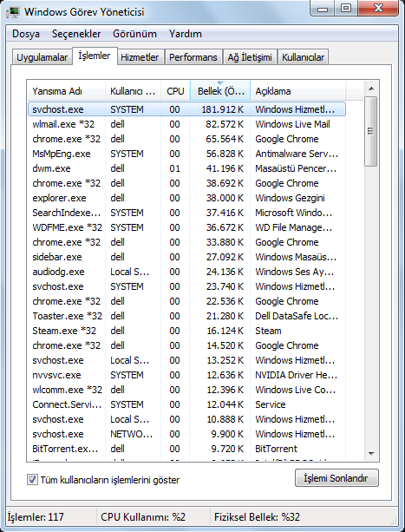Image resolution: width=405 pixels, height=532 pixels.
Task: Select the wlcomm.exe *32 process
Action: pos(186,390)
